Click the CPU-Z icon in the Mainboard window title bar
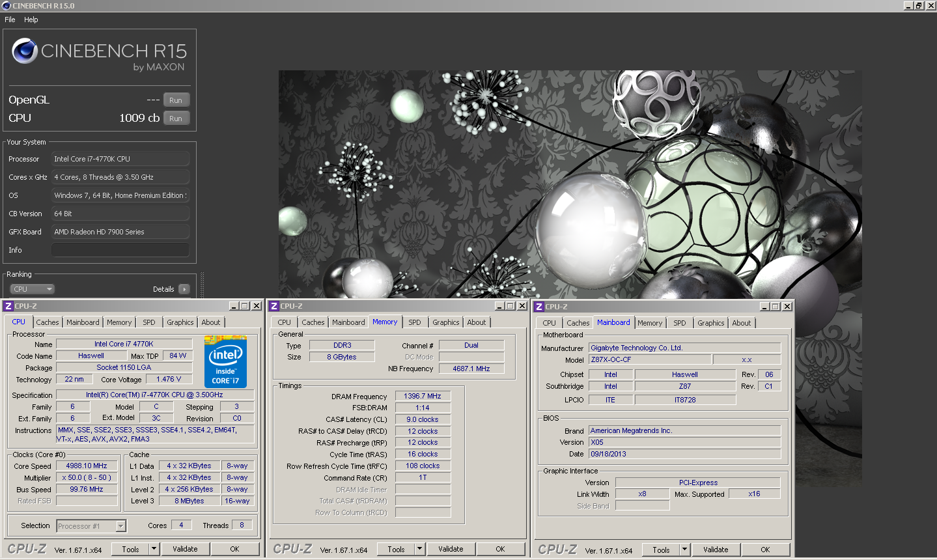Viewport: 937px width, 560px height. click(539, 307)
